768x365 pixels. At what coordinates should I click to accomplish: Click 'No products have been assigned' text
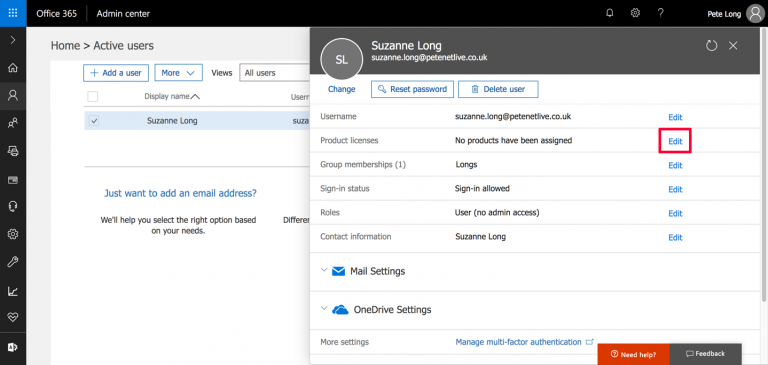pos(513,141)
